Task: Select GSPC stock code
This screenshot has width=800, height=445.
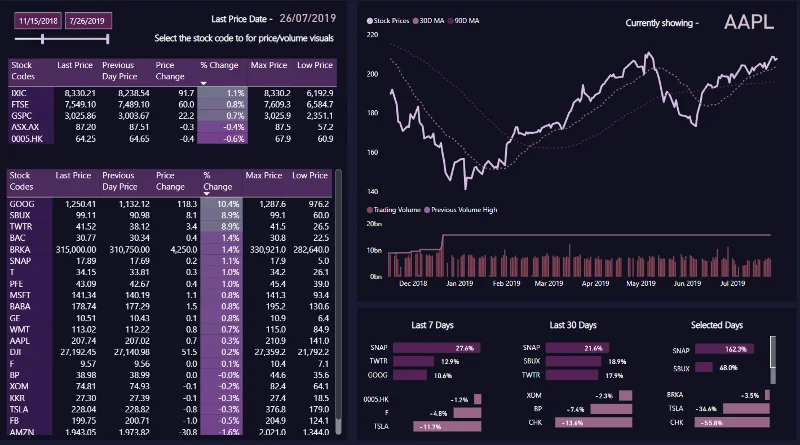Action: (21, 116)
